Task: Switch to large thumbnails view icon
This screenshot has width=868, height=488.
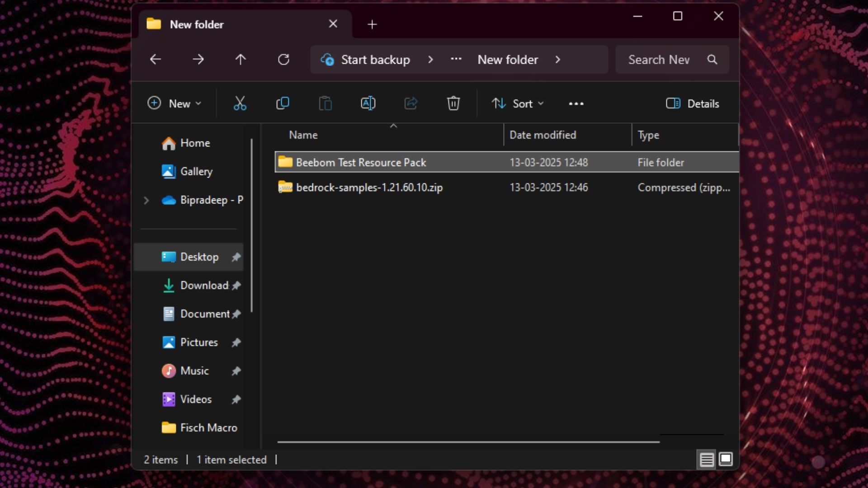Action: click(726, 459)
